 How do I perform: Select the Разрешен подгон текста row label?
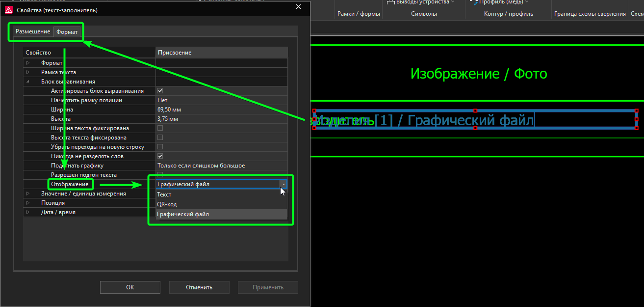point(83,175)
